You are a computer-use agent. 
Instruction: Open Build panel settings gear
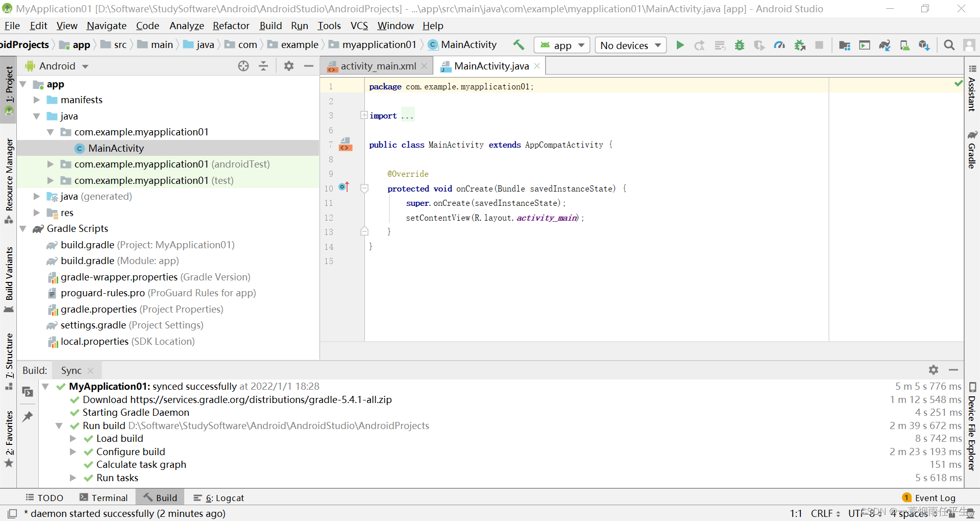point(934,370)
